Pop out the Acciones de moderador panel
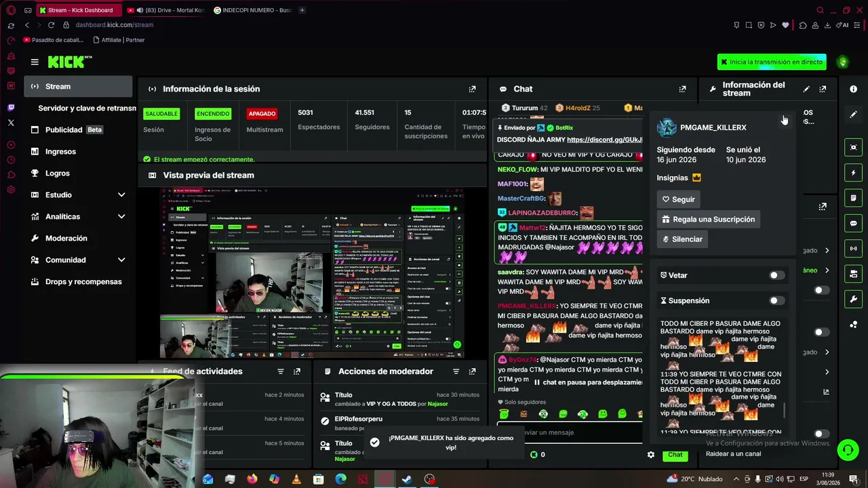This screenshot has width=868, height=488. 473,371
